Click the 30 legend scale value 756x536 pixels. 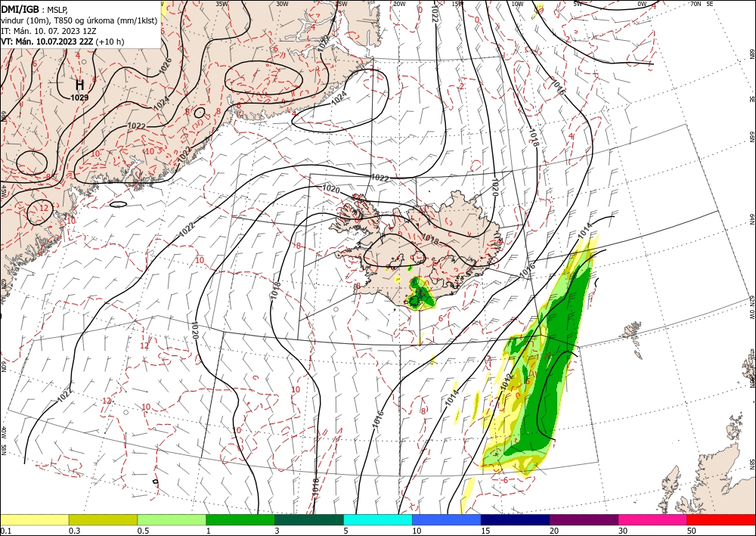623,531
